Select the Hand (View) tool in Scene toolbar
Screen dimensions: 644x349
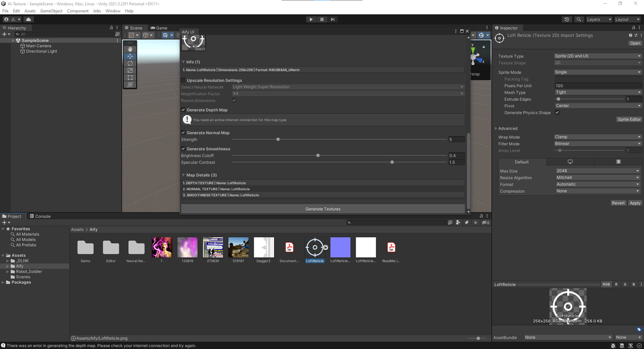point(130,49)
